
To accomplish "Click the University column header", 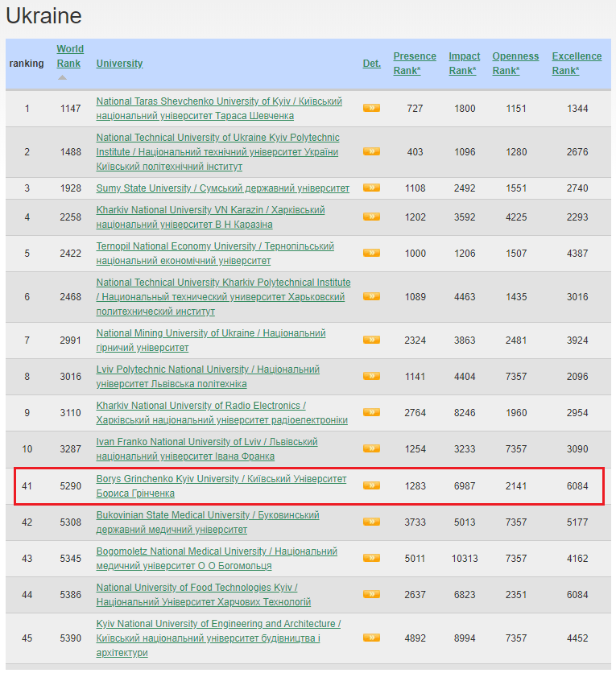I will 119,64.
